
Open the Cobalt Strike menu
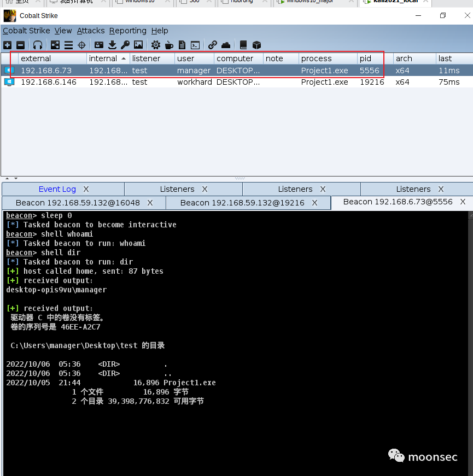(x=26, y=31)
